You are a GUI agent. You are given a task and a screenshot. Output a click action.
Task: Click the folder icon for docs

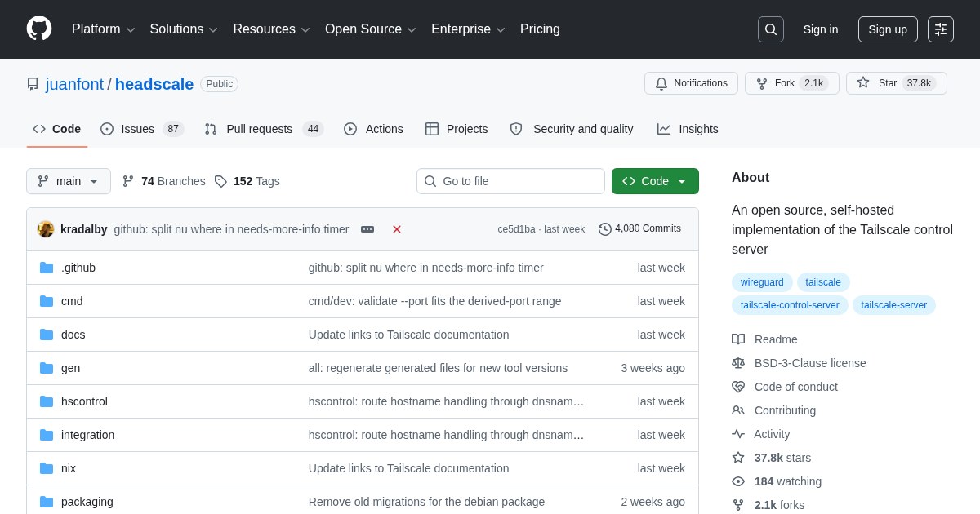click(x=47, y=335)
